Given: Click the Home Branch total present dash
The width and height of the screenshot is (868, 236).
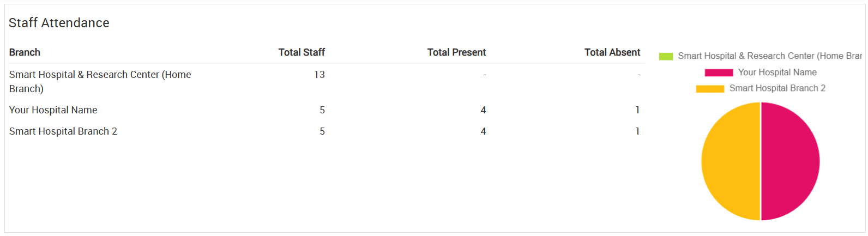Looking at the screenshot, I should 485,75.
